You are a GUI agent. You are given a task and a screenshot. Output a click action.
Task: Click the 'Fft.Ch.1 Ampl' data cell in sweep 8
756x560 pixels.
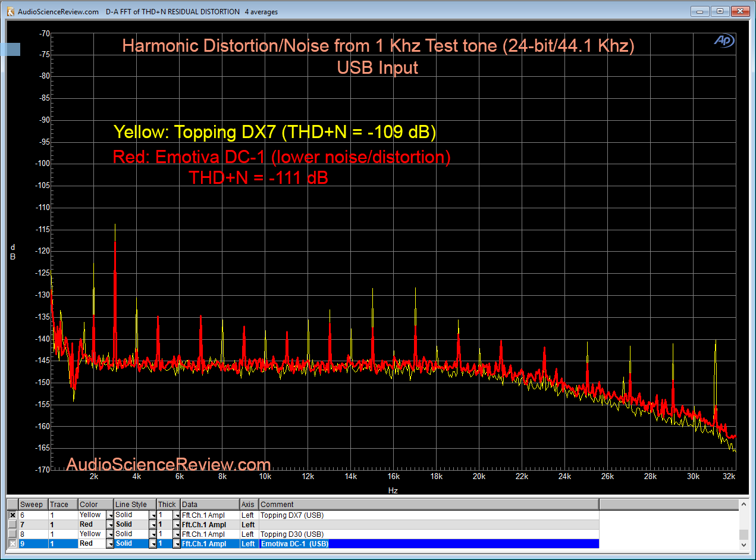(x=210, y=534)
